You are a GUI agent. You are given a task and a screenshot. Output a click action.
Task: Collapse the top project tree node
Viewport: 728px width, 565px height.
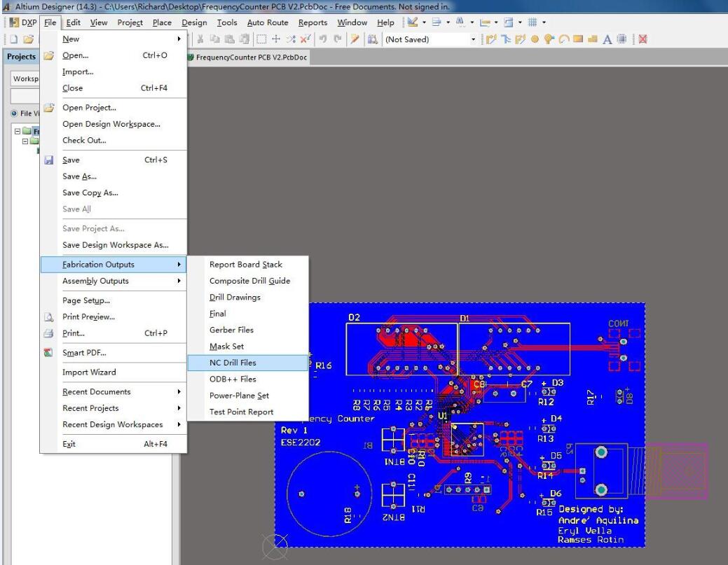[x=17, y=131]
